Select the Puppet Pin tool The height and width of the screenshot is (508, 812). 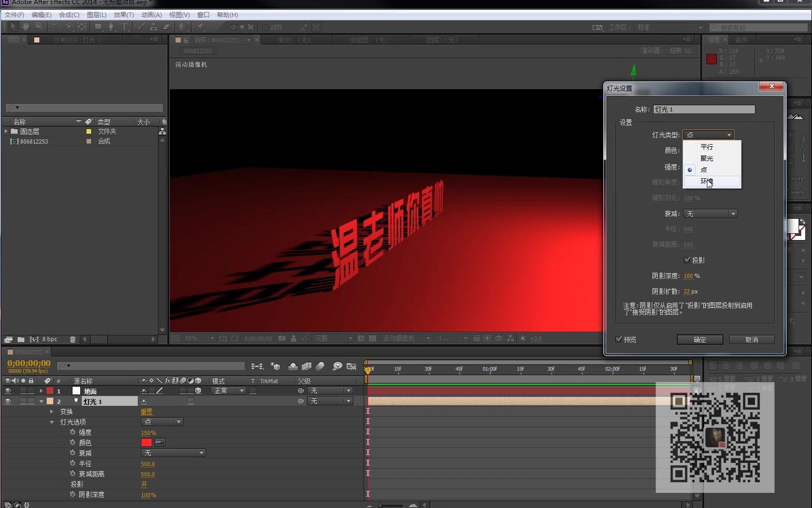[x=200, y=27]
